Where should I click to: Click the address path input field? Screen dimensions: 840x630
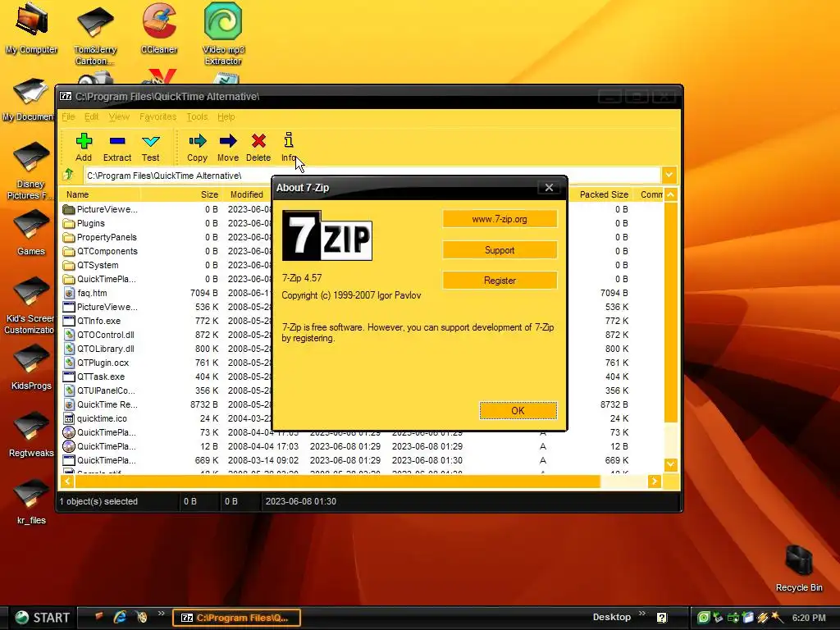tap(372, 176)
